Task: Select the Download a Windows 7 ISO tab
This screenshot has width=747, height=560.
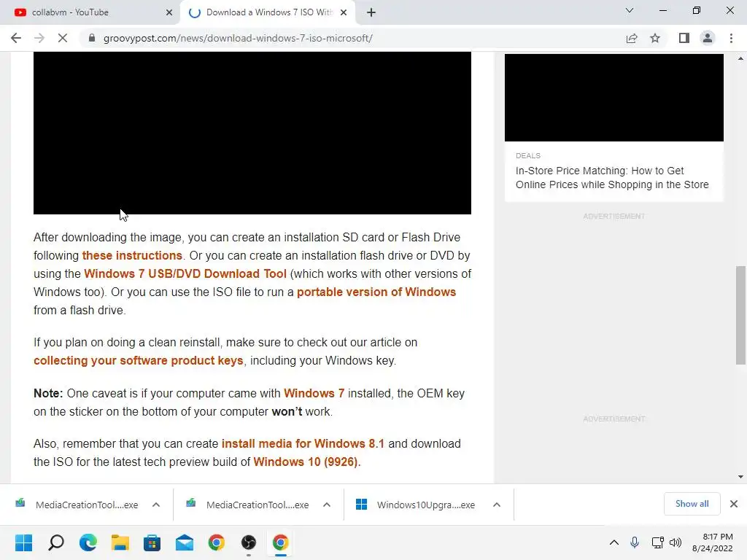Action: tap(267, 12)
